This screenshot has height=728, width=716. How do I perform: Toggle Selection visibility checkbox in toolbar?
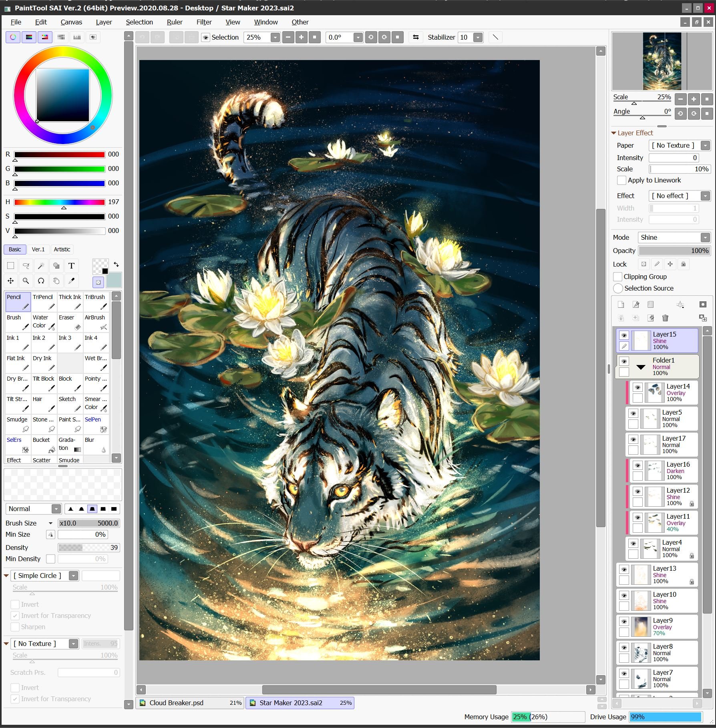click(x=205, y=37)
